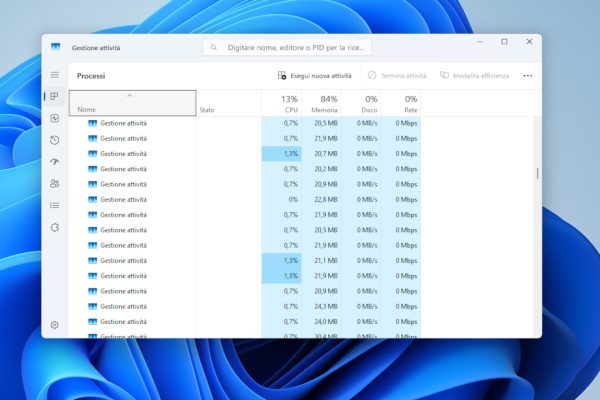
Task: Open the Details list page from sidebar
Action: pos(55,206)
